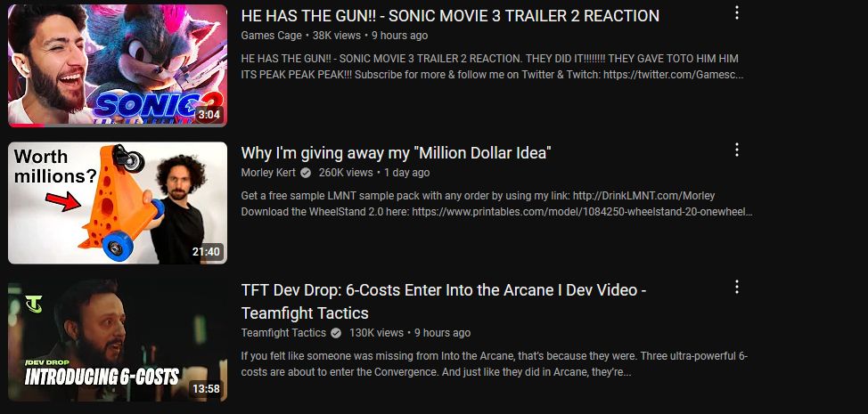The width and height of the screenshot is (868, 414).
Task: Click verified badge next to Morley Kert
Action: pyautogui.click(x=306, y=173)
